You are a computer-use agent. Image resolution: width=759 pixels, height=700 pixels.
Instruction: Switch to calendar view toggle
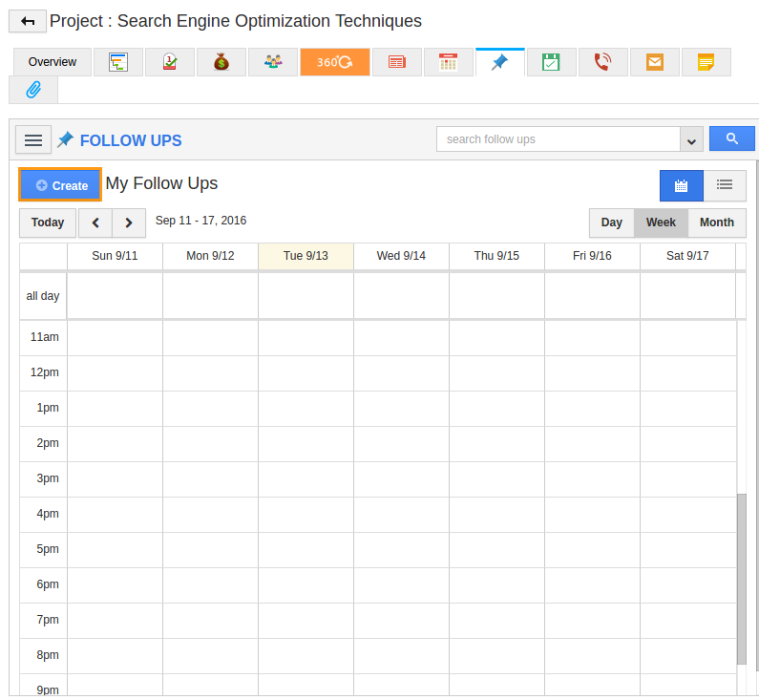tap(681, 185)
